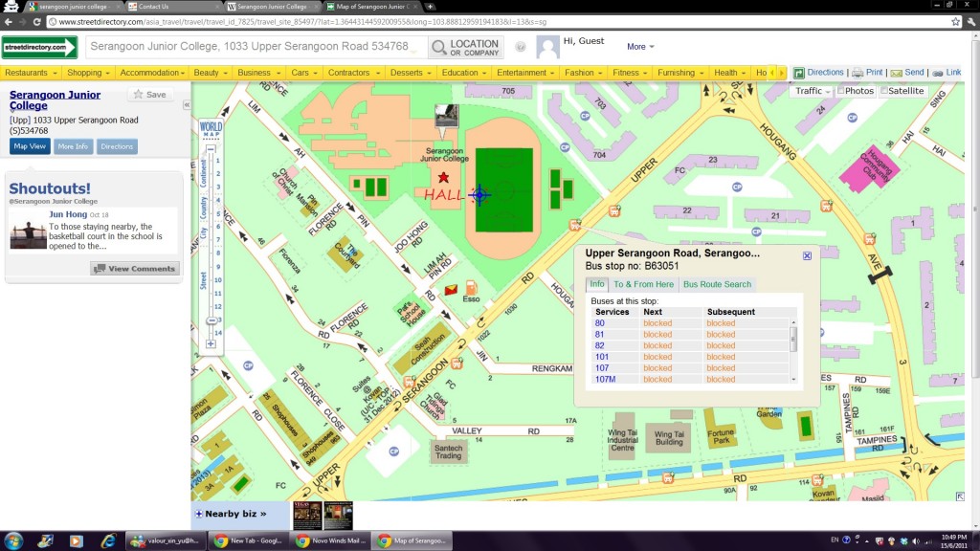This screenshot has height=551, width=980.
Task: Close the bus stop info popup
Action: click(807, 255)
